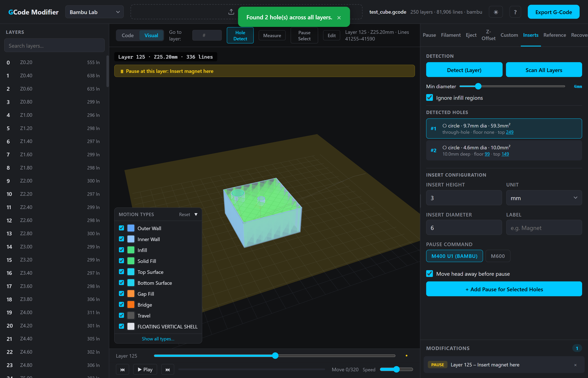Open the insert height unit dropdown
Image resolution: width=588 pixels, height=378 pixels.
[x=544, y=198]
